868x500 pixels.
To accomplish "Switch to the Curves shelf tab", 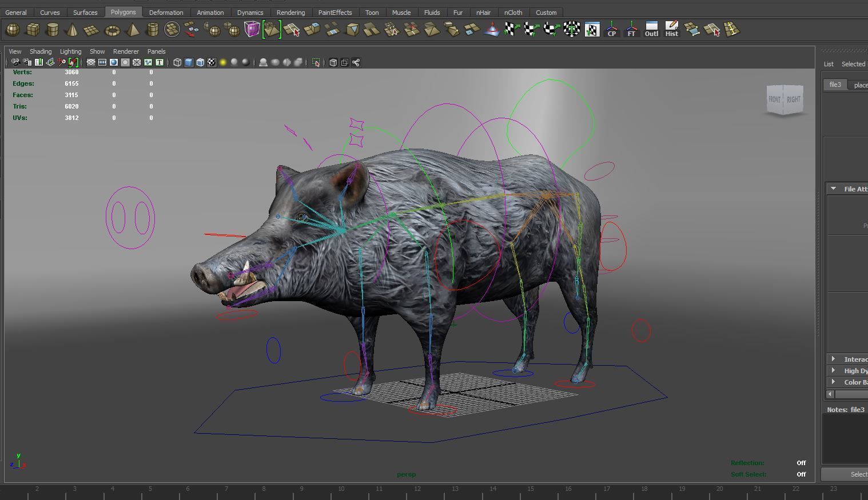I will point(50,12).
